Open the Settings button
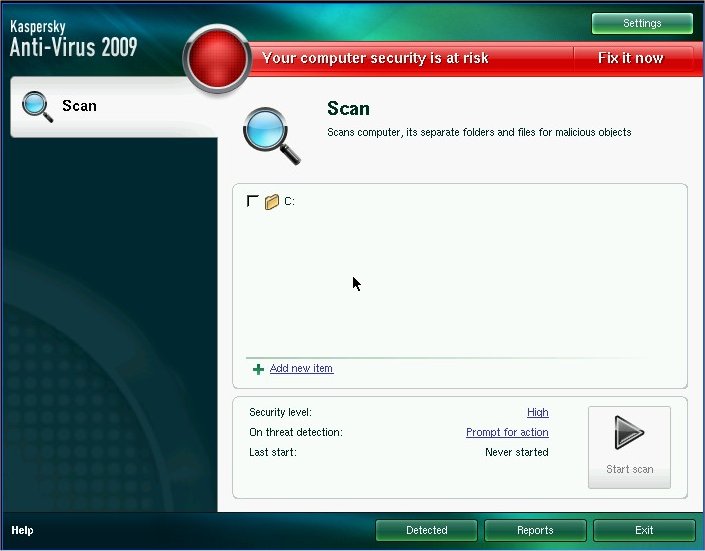 642,23
